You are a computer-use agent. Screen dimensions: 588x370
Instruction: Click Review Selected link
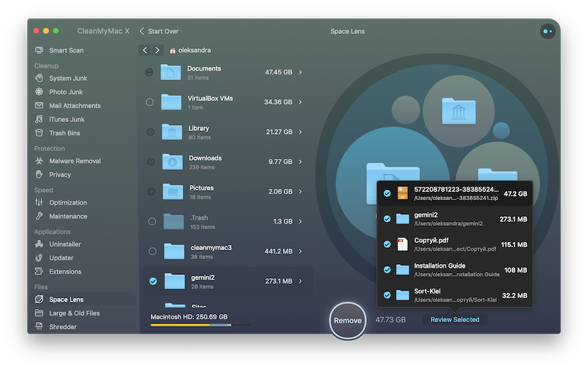(x=454, y=319)
